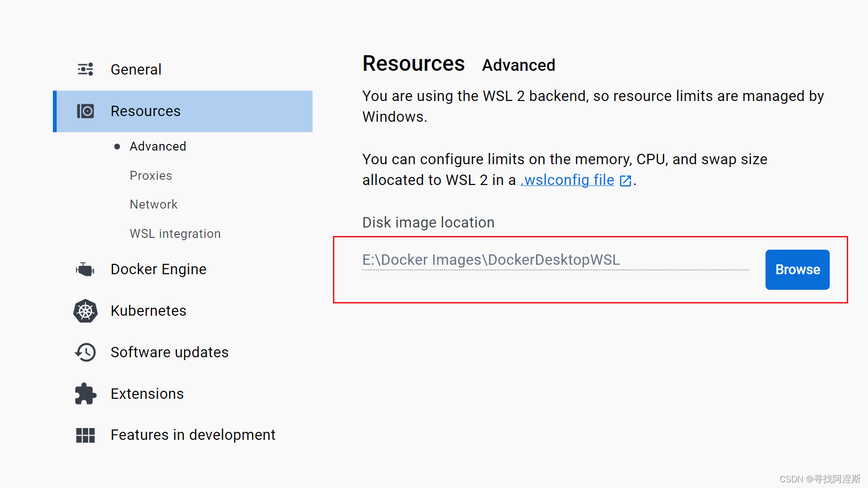Open the Network settings page

153,204
